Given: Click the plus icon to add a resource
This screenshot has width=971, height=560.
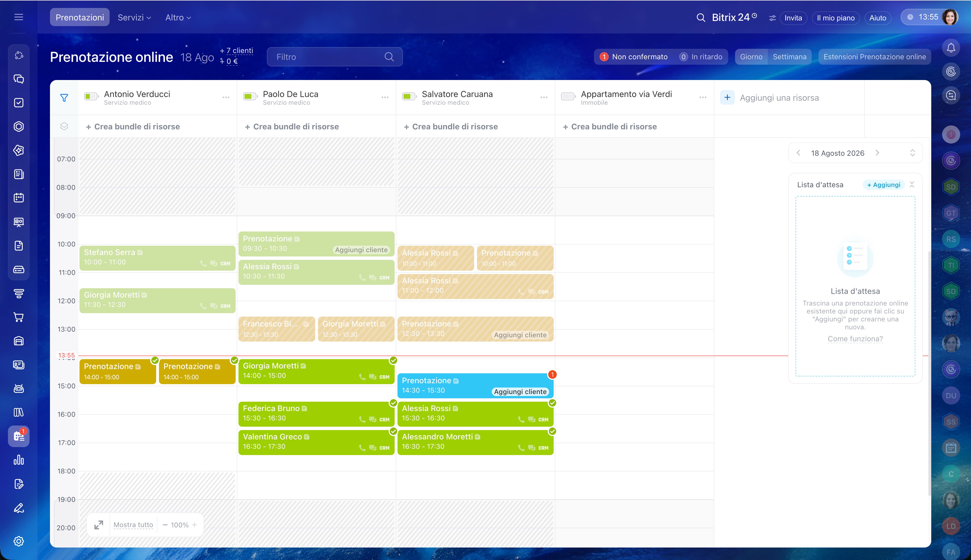Looking at the screenshot, I should tap(727, 98).
